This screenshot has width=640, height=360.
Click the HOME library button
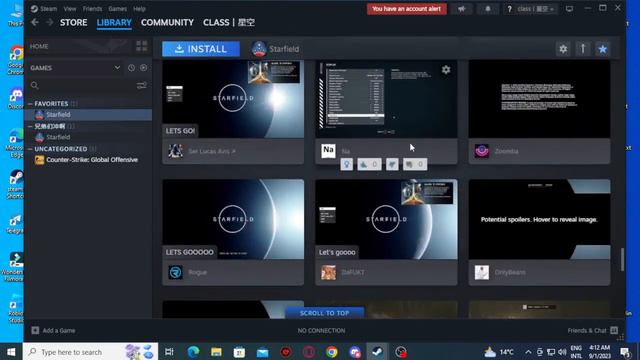[39, 46]
